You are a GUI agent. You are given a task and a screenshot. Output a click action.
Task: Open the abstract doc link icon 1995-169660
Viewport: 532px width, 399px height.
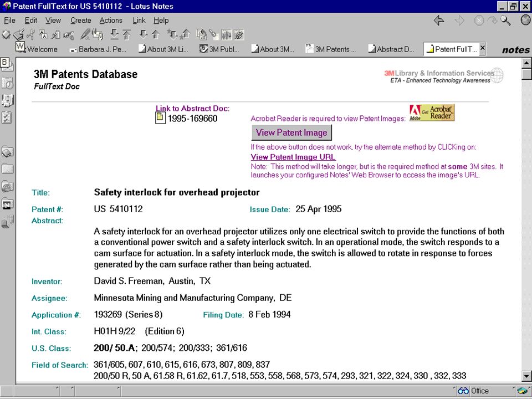[160, 118]
